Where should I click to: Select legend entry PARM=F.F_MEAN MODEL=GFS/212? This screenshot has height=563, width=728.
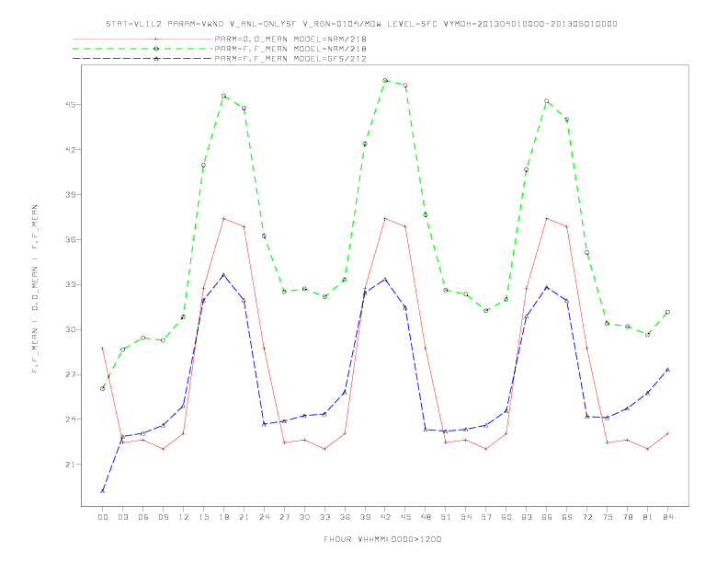tap(290, 59)
